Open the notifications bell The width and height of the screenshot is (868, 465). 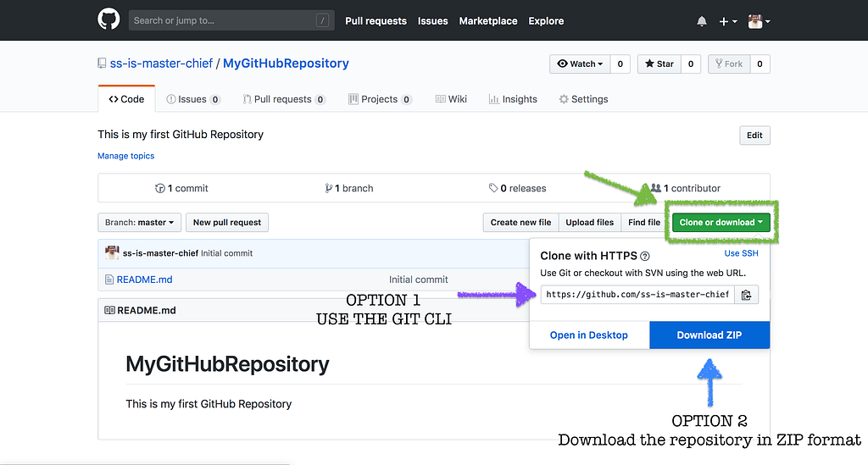701,21
